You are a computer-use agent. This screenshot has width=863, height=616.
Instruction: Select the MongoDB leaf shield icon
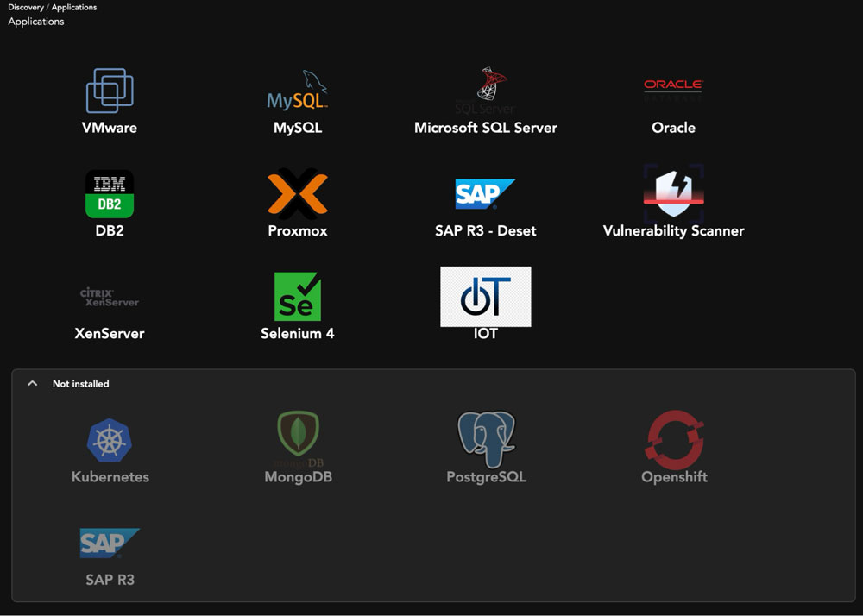[x=298, y=439]
